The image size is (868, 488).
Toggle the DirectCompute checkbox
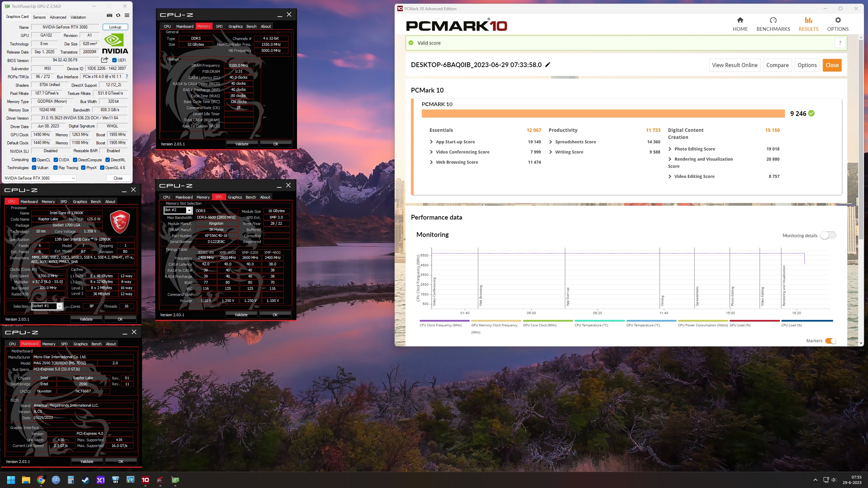pos(75,160)
